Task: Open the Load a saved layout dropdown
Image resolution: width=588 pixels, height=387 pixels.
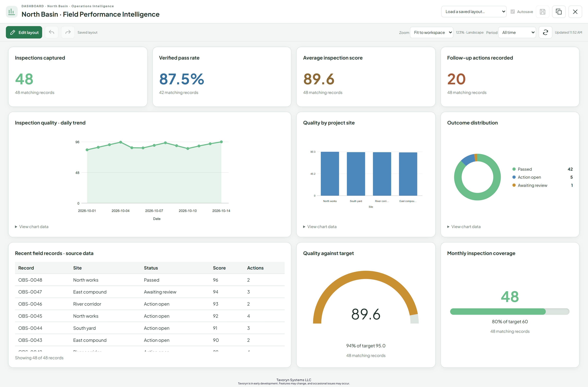Action: 474,12
